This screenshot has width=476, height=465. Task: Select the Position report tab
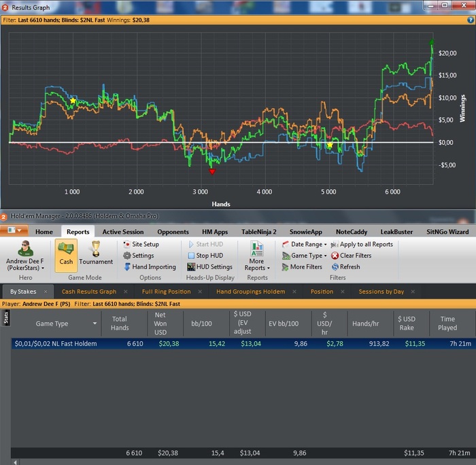[322, 292]
